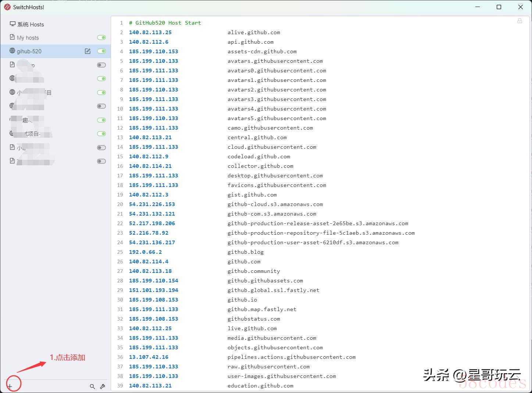This screenshot has height=393, width=532.
Task: Toggle the switch on row containing 趣
Action: tap(101, 120)
